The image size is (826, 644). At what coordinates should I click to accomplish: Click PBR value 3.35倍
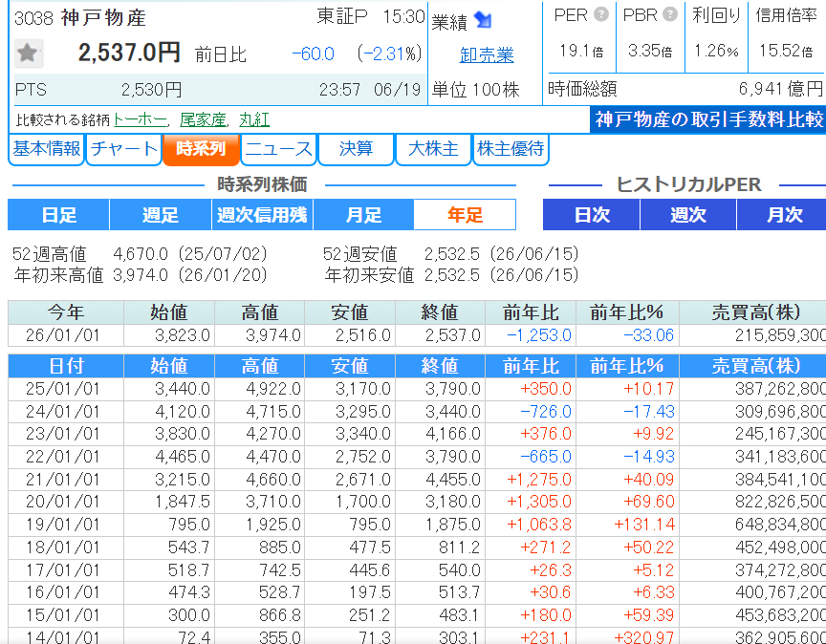click(650, 51)
